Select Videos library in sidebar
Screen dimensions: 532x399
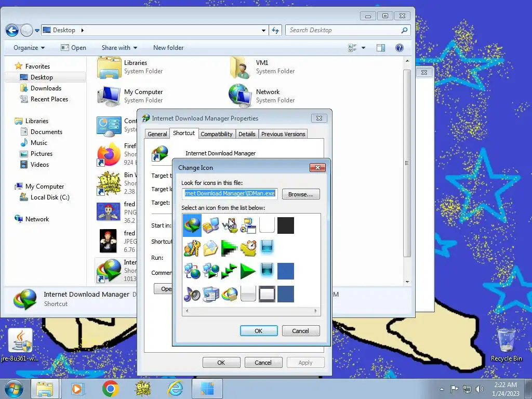pyautogui.click(x=39, y=165)
